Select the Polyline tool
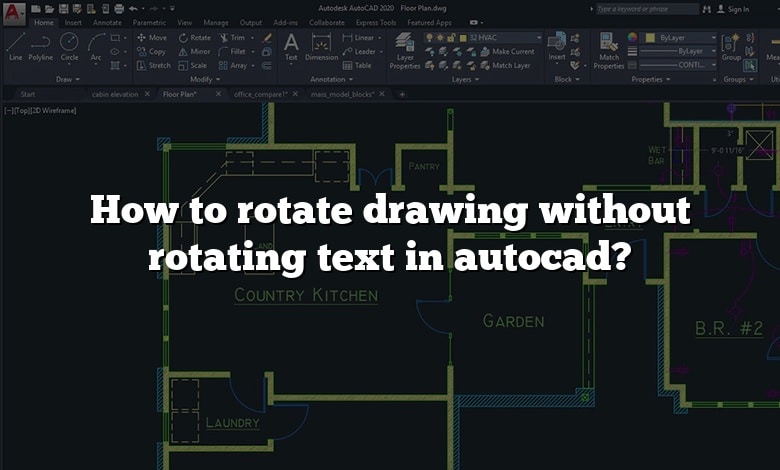The height and width of the screenshot is (470, 780). pos(40,47)
